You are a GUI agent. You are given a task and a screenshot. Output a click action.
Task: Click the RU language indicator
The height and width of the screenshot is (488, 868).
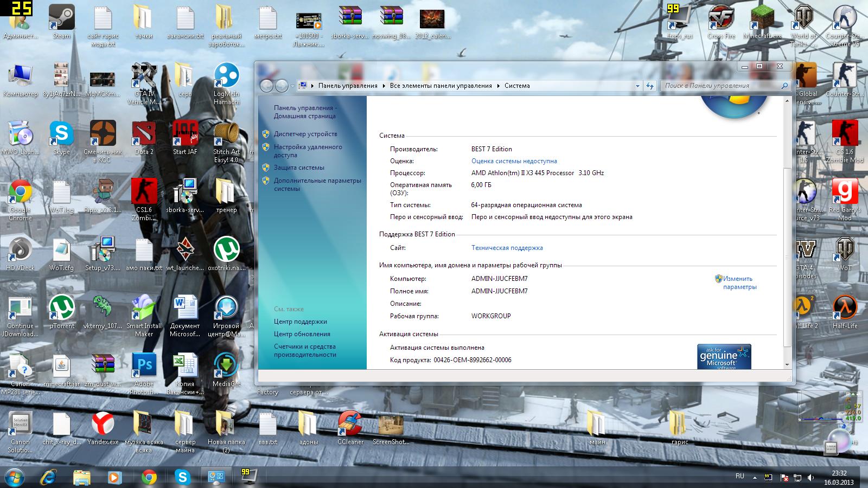click(x=740, y=476)
